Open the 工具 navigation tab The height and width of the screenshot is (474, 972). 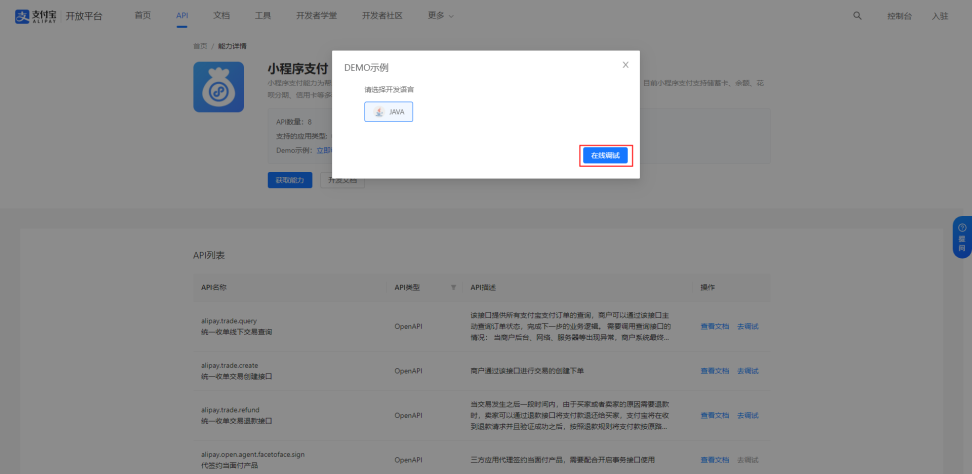pyautogui.click(x=263, y=16)
